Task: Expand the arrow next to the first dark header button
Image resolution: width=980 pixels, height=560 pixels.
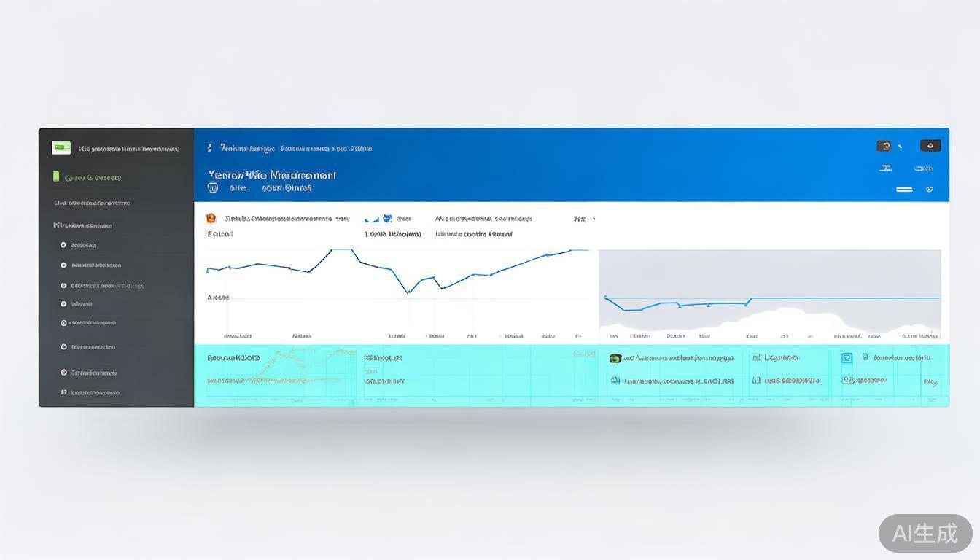Action: point(901,147)
